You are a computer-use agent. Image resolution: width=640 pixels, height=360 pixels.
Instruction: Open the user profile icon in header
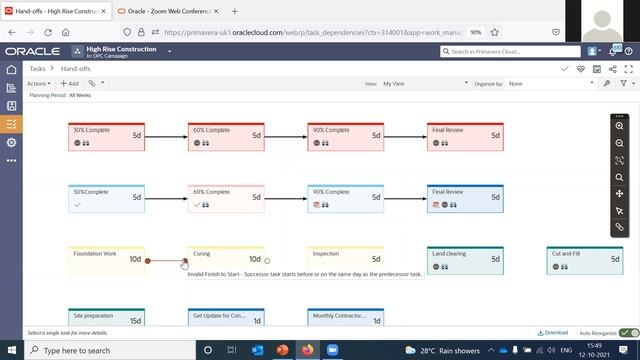591,51
